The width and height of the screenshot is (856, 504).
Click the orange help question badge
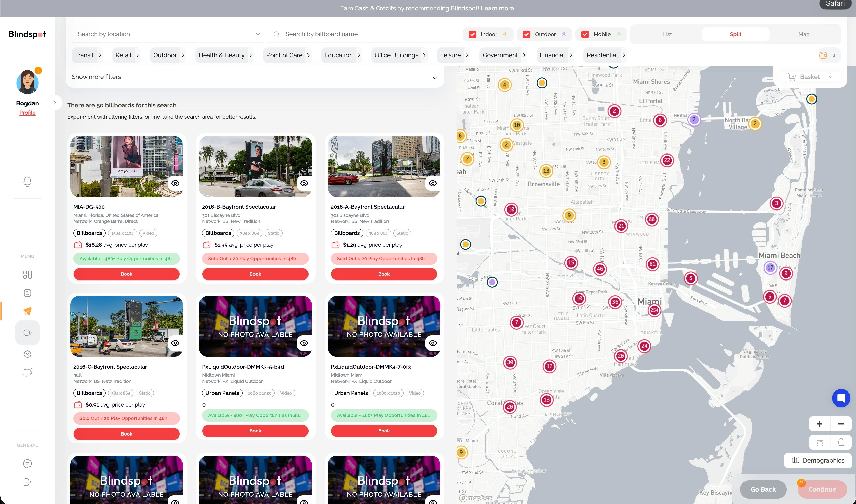pyautogui.click(x=801, y=483)
